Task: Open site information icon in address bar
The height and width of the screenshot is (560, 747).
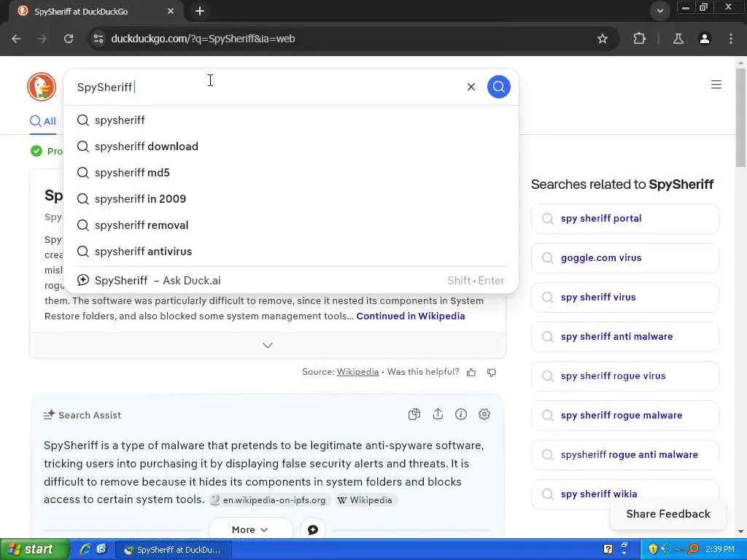Action: [98, 39]
